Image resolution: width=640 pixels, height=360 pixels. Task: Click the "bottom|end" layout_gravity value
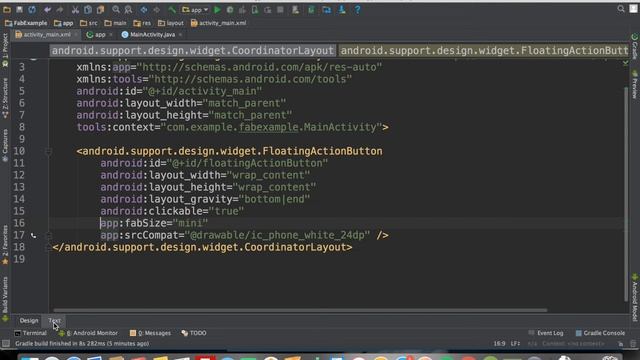(274, 199)
